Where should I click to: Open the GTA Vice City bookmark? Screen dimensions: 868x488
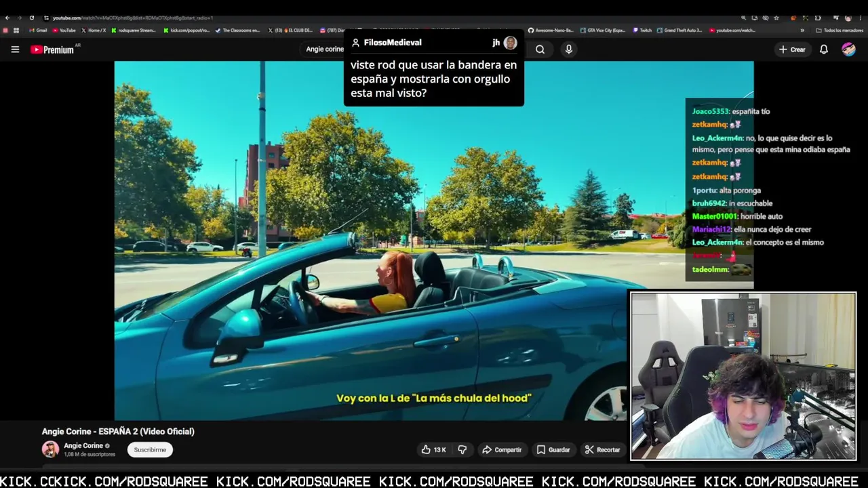602,30
